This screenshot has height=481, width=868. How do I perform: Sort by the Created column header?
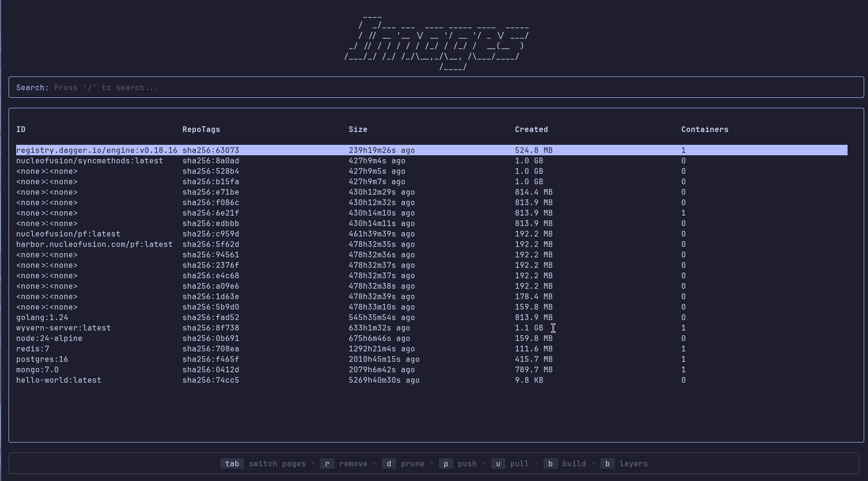coord(531,129)
